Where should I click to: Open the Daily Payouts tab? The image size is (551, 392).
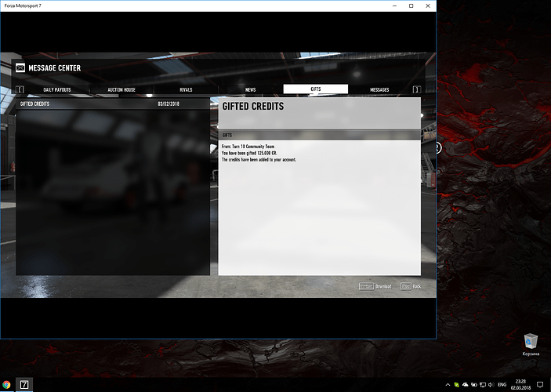tap(57, 89)
